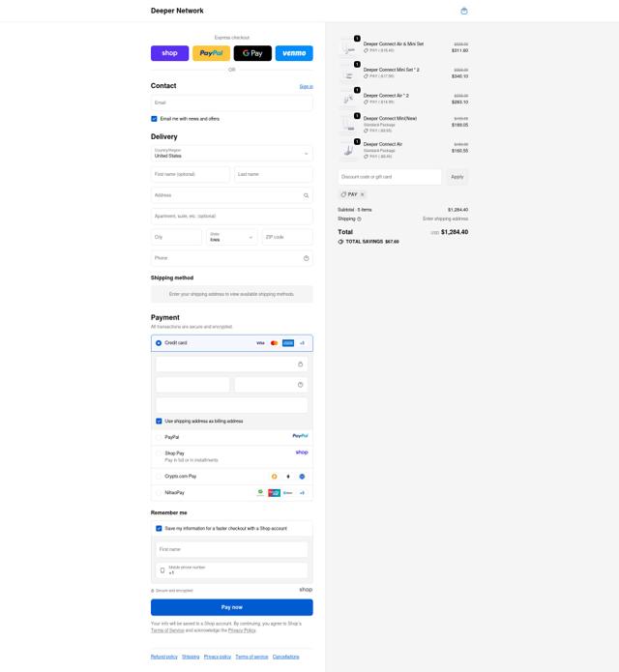Click the card number lock icon

click(300, 365)
